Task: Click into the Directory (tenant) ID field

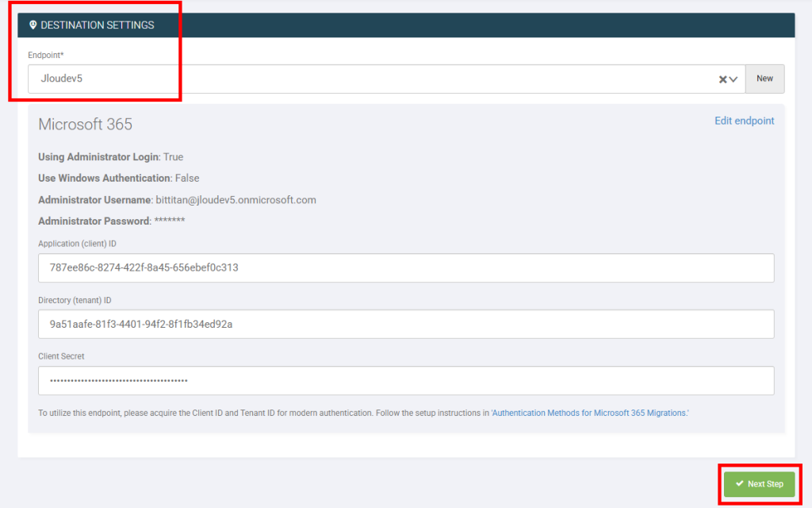Action: pyautogui.click(x=406, y=325)
